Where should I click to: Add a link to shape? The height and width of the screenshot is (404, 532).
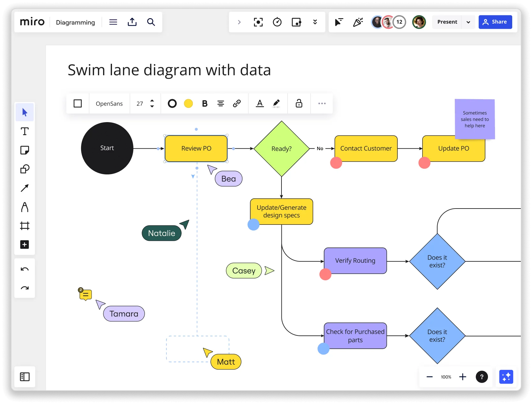coord(237,103)
